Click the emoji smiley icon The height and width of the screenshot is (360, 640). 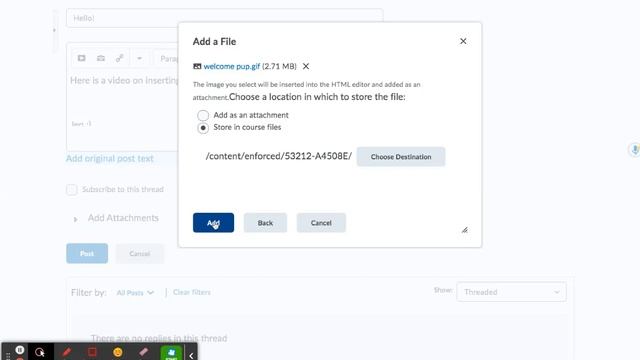coord(118,352)
